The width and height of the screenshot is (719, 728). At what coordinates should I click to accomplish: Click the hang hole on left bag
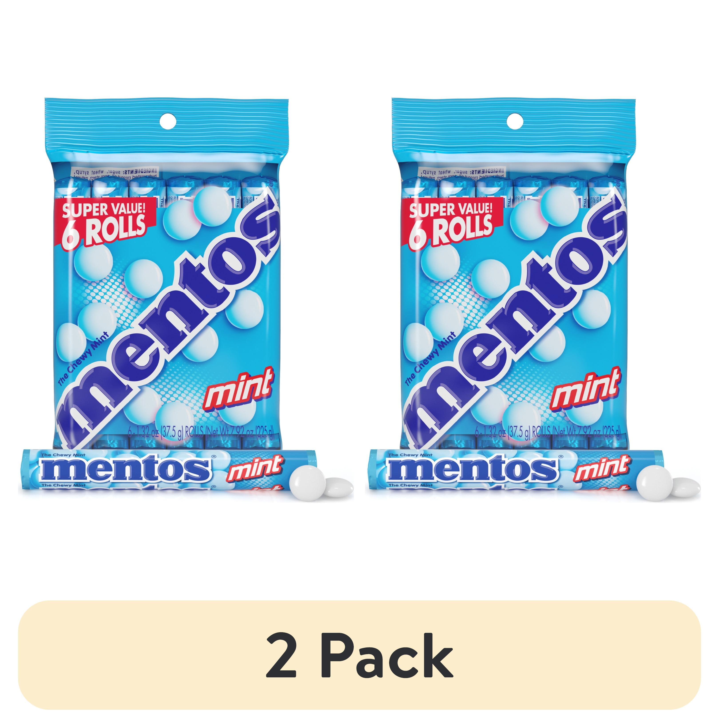(168, 121)
